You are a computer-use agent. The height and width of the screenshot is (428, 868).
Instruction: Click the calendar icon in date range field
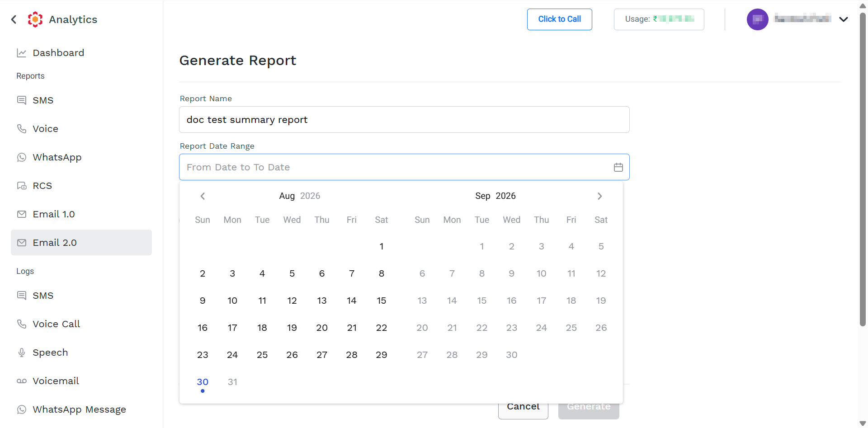pyautogui.click(x=618, y=167)
